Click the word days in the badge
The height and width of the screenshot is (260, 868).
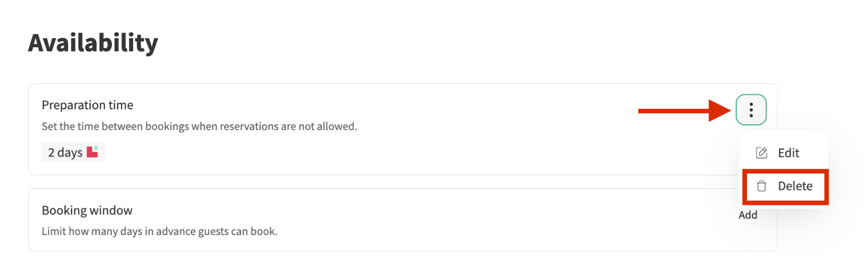70,152
